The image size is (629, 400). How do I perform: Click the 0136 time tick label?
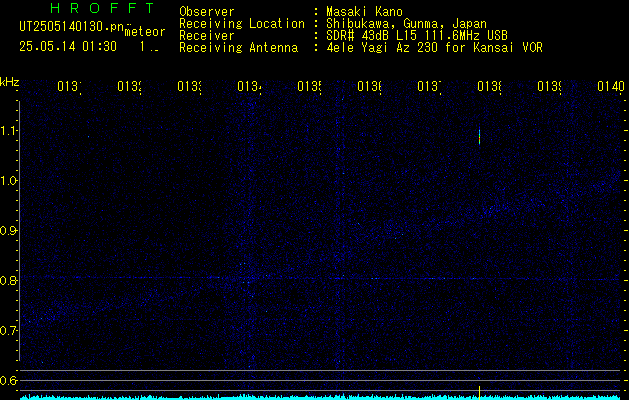[x=369, y=86]
